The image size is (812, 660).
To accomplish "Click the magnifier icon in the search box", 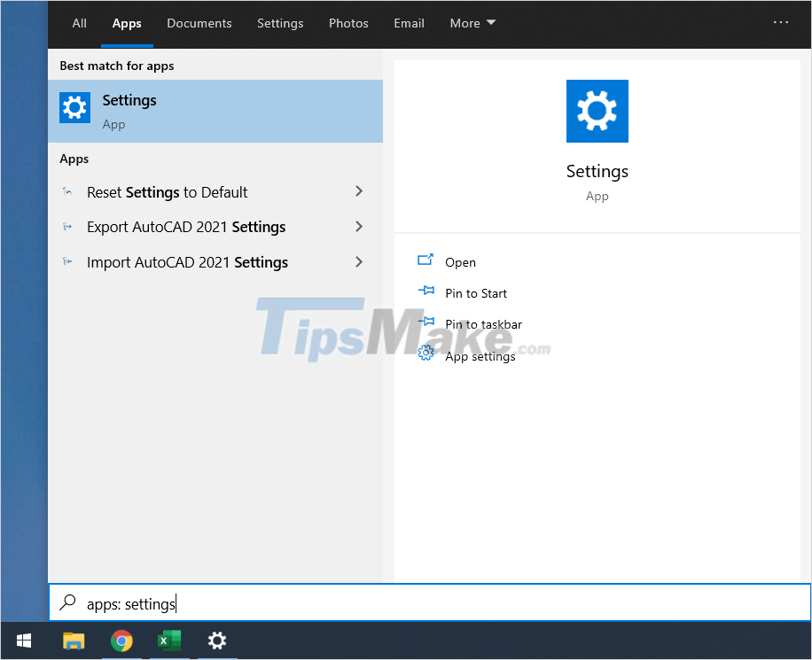I will point(67,603).
